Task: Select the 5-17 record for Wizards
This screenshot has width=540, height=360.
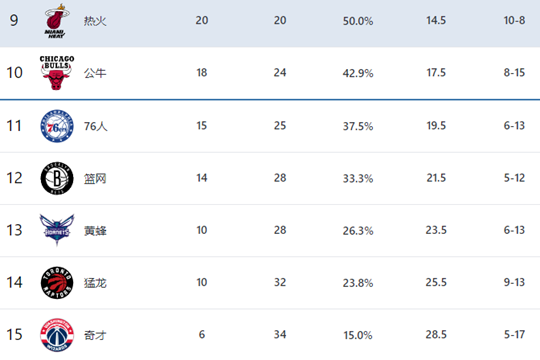Action: point(514,335)
